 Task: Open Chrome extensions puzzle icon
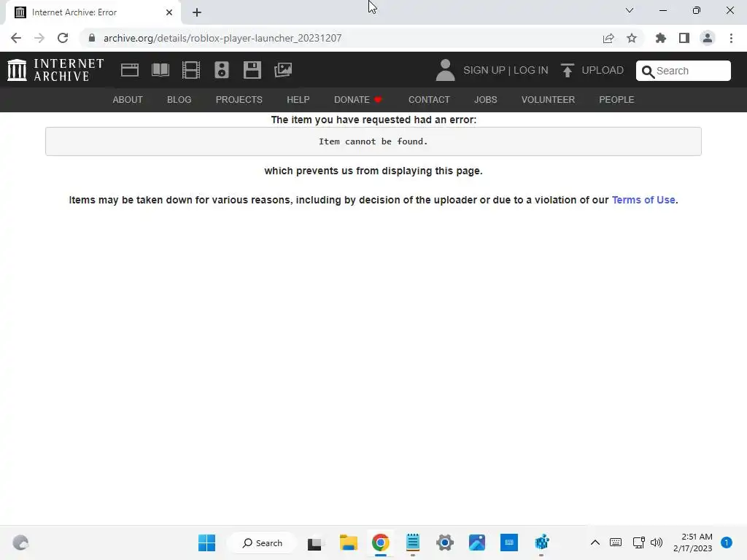click(x=661, y=38)
